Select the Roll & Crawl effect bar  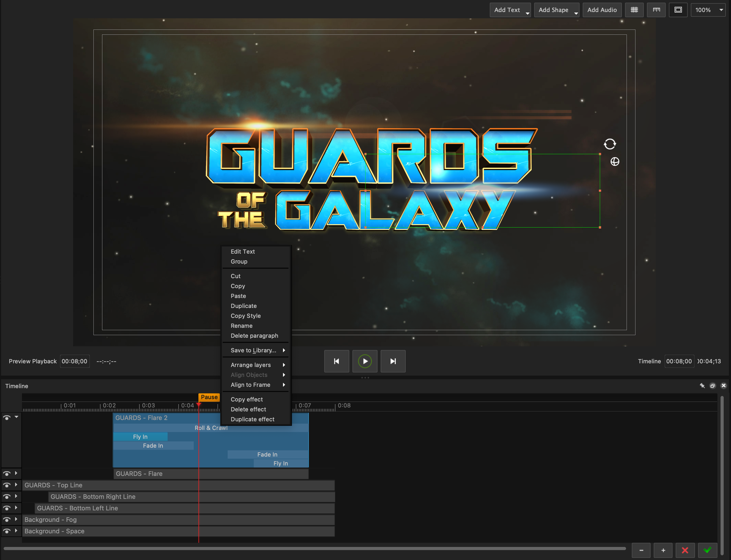click(x=211, y=428)
